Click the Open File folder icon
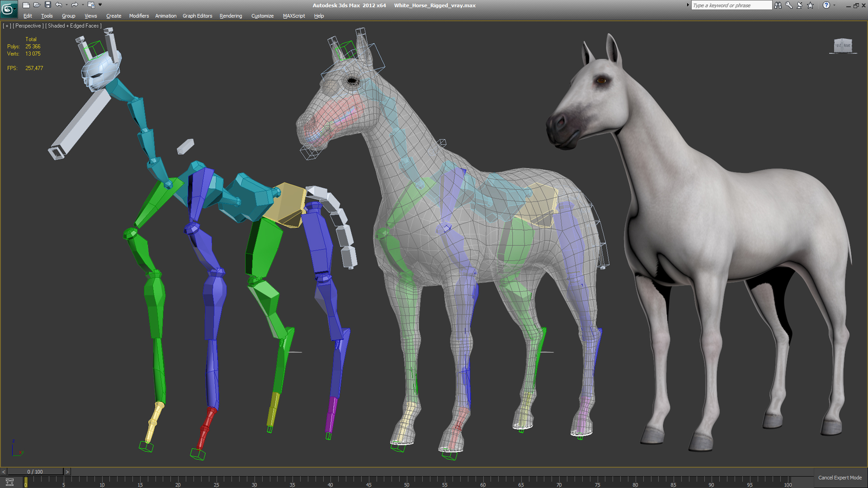 click(x=37, y=5)
